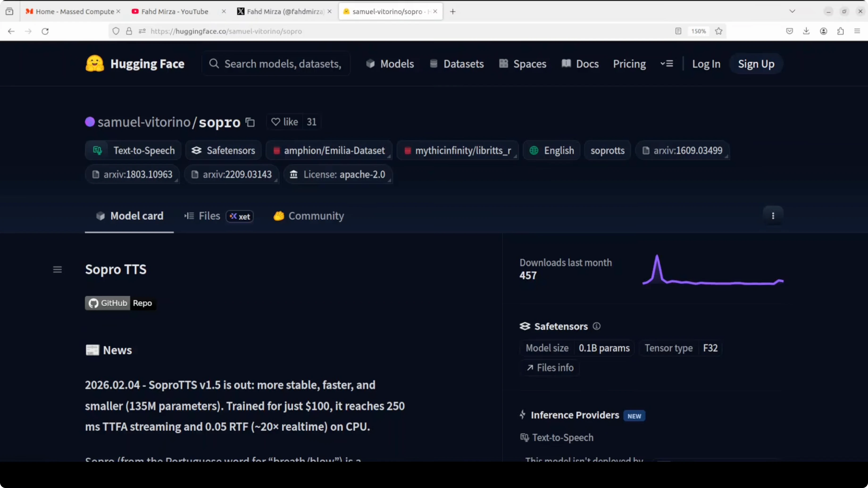Open the extensions puzzle icon

840,31
